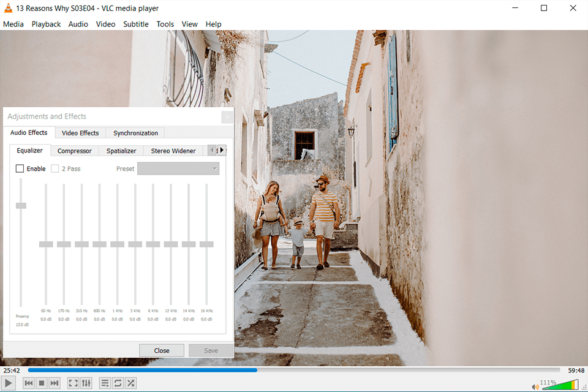588x392 pixels.
Task: Skip to next media with next icon
Action: pos(54,383)
